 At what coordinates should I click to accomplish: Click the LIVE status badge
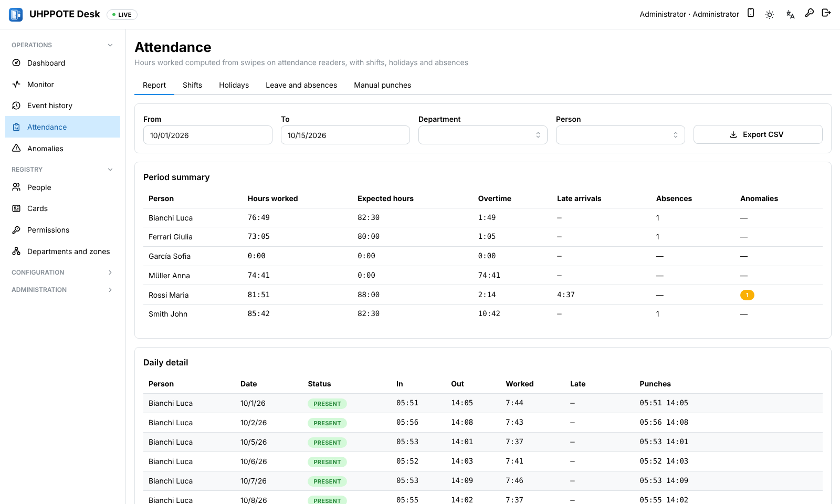122,15
